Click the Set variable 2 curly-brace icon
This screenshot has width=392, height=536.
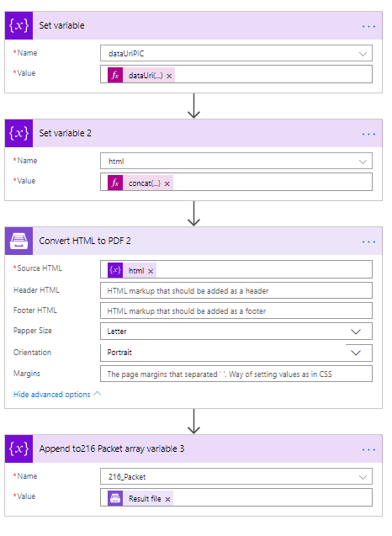[x=19, y=133]
